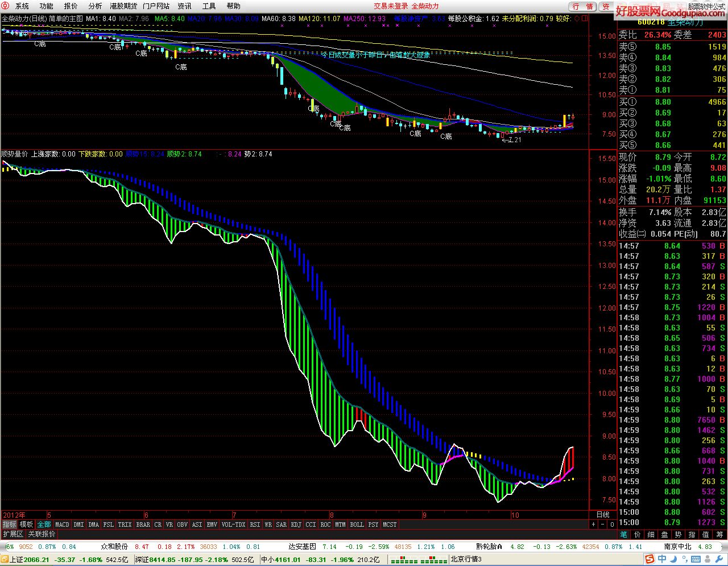The image size is (728, 566).
Task: Click the plus zoom-in chart button
Action: pyautogui.click(x=593, y=524)
